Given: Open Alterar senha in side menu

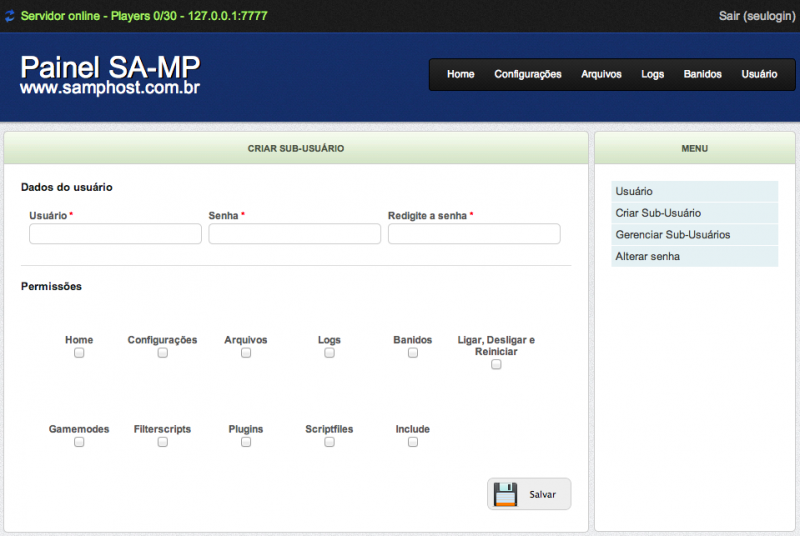Looking at the screenshot, I should click(694, 257).
